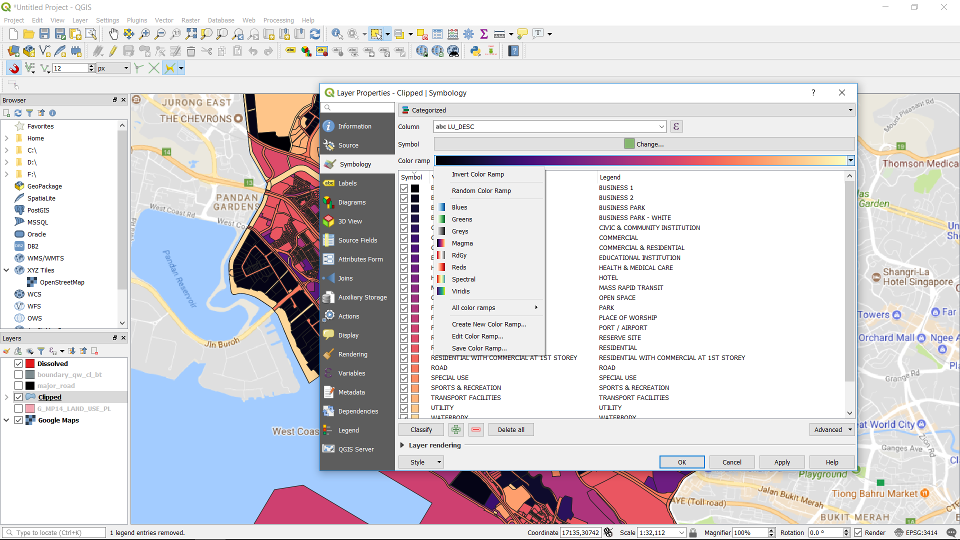Click the filter legend icon in Layers panel
This screenshot has height=540, width=960.
tap(42, 351)
